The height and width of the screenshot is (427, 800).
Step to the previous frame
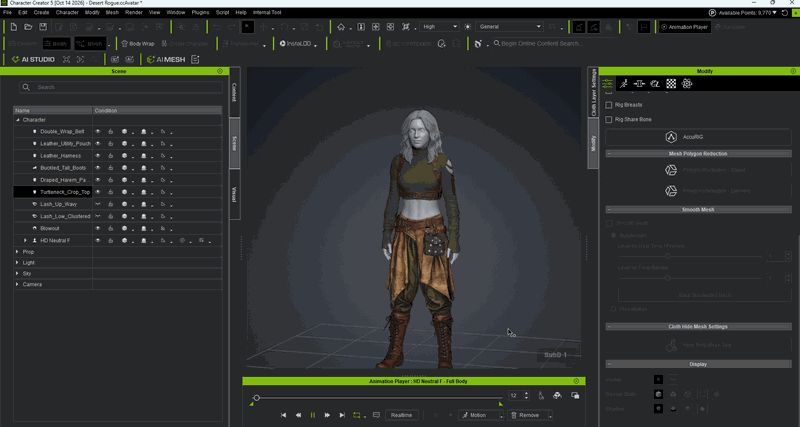coord(298,415)
